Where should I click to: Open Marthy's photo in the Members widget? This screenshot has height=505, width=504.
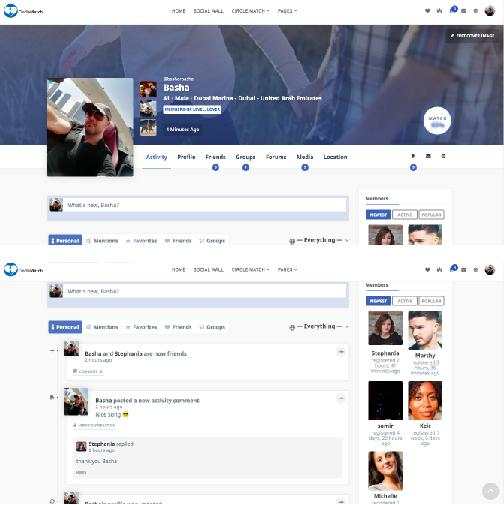[x=425, y=330]
